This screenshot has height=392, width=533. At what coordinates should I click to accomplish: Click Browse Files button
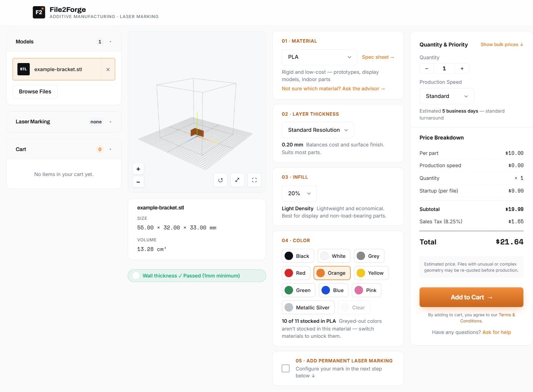pyautogui.click(x=35, y=92)
